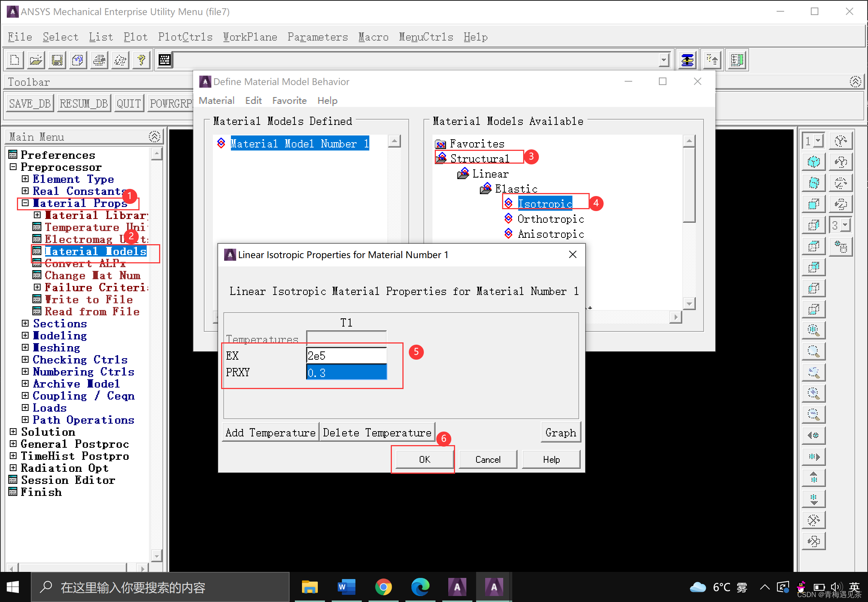This screenshot has height=602, width=868.
Task: Select the isometric view cube icon
Action: coord(814,162)
